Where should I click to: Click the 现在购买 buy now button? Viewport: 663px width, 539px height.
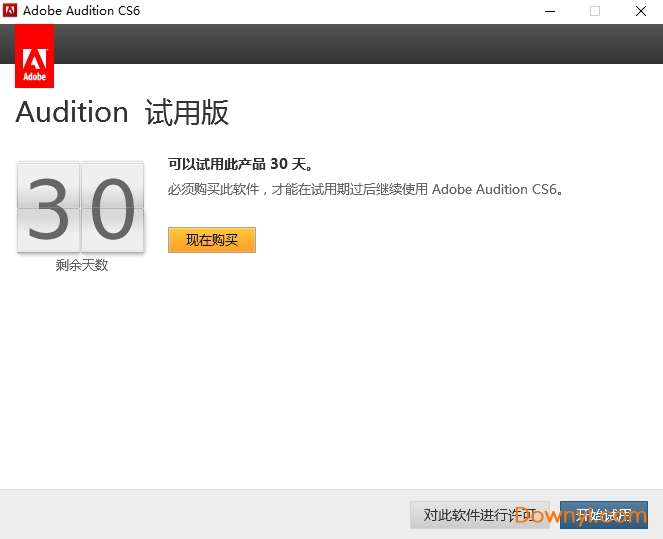tap(212, 240)
